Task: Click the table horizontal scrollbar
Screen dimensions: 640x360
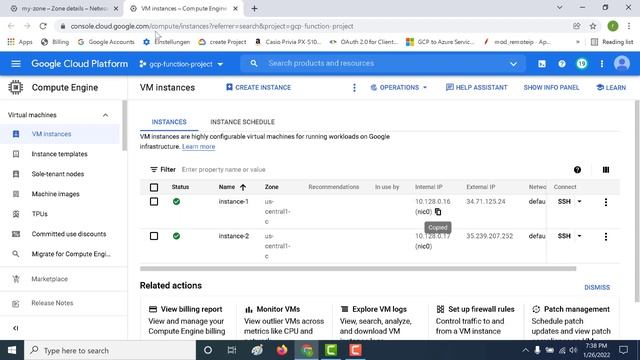Action: [358, 269]
